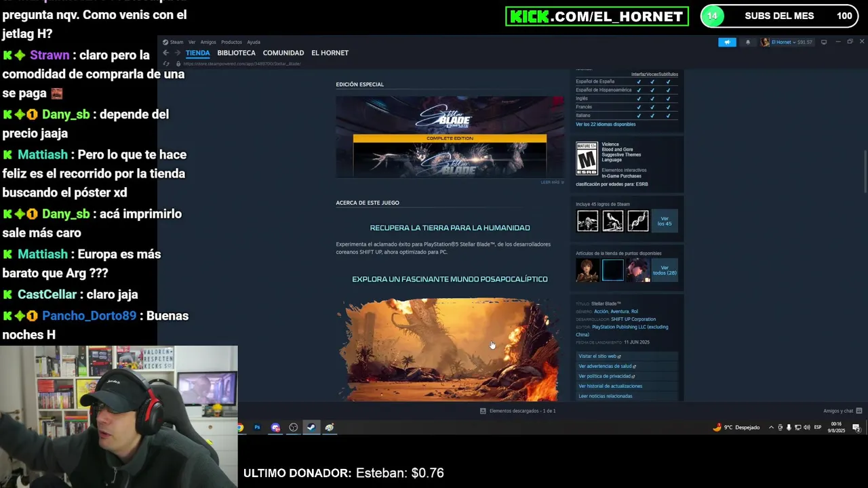868x488 pixels.
Task: Open Steam notifications bell
Action: (748, 42)
